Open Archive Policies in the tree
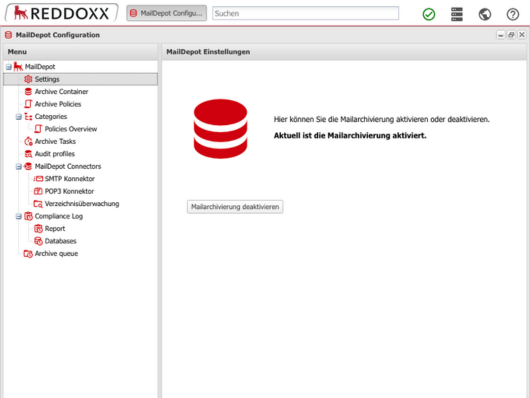The width and height of the screenshot is (530, 398). [58, 104]
